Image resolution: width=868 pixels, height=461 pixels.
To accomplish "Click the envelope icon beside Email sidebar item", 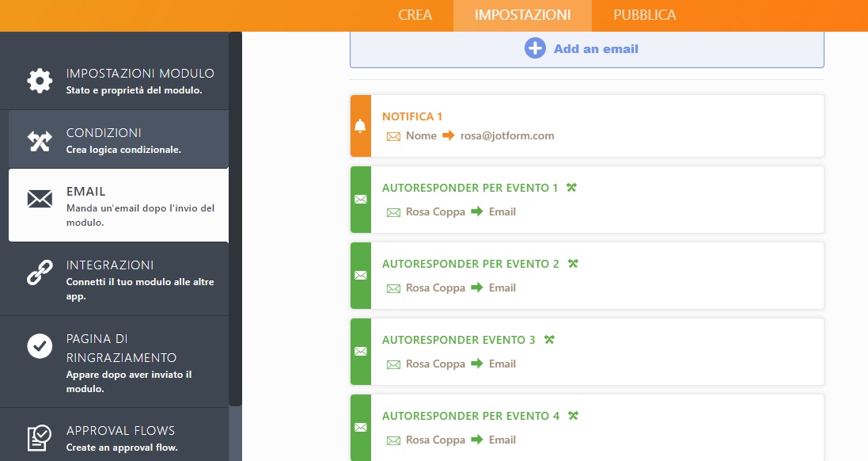I will tap(40, 199).
